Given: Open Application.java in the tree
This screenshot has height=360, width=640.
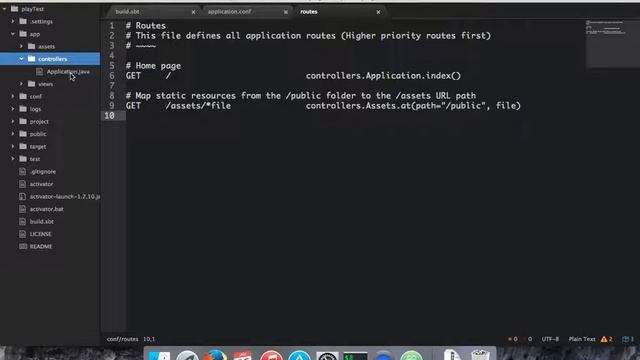Looking at the screenshot, I should pos(68,71).
